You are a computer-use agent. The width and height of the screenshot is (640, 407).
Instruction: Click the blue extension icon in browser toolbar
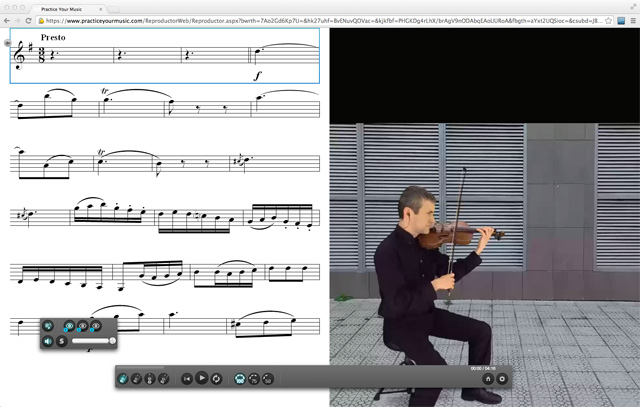click(621, 20)
